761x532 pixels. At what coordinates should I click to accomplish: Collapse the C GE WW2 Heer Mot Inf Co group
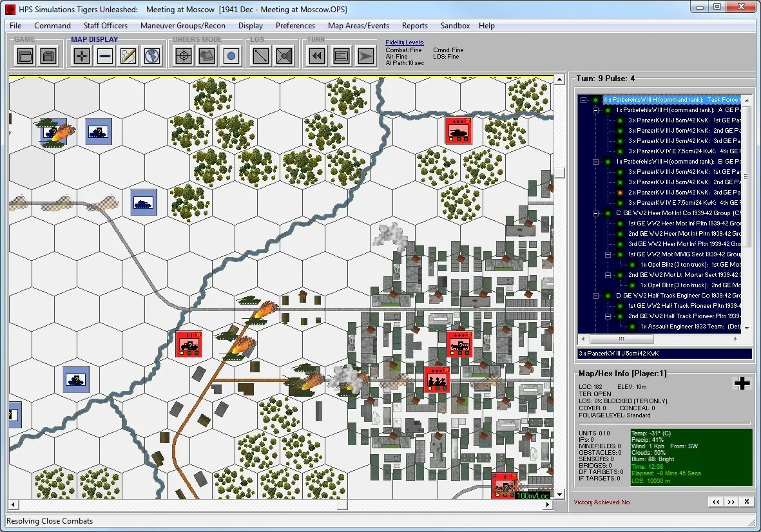594,213
